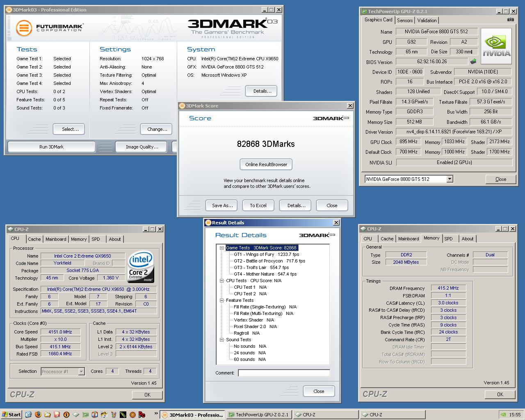This screenshot has height=420, width=525.
Task: Click the Comment input field in Result Details
Action: (x=284, y=373)
